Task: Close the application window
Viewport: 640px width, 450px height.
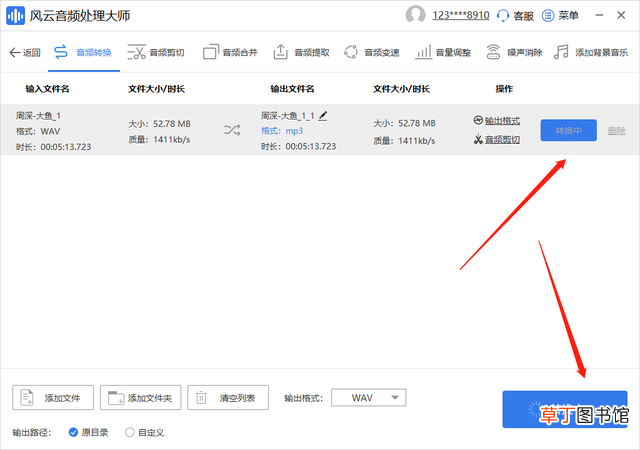Action: pyautogui.click(x=621, y=15)
